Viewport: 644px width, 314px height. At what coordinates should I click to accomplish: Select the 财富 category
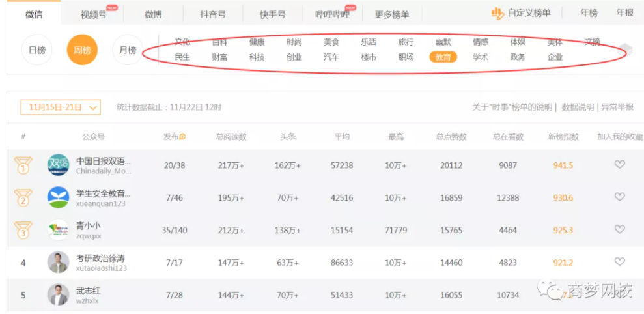point(219,57)
